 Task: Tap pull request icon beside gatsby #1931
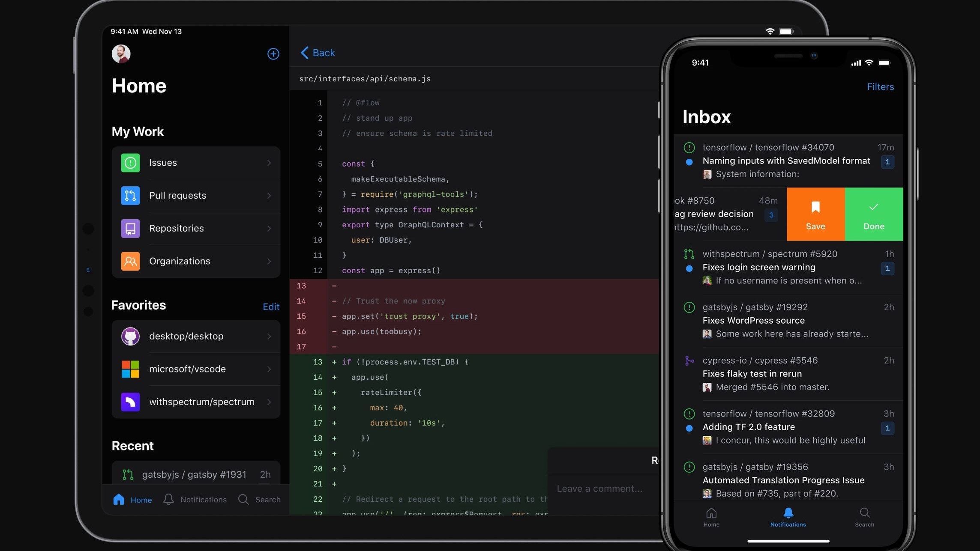coord(128,474)
